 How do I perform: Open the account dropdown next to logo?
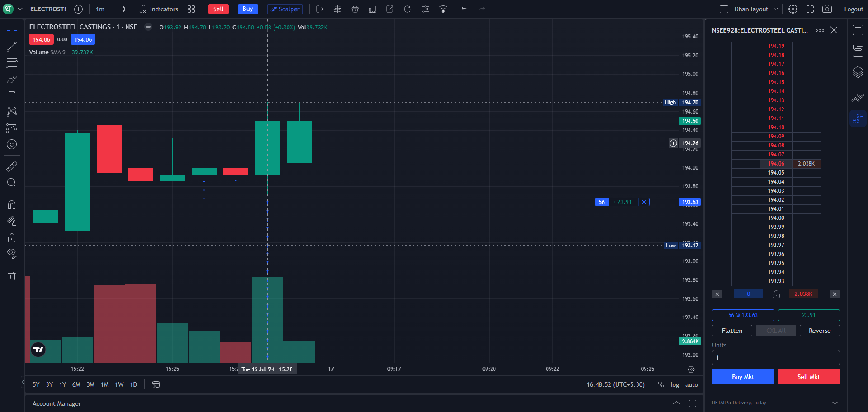[20, 9]
